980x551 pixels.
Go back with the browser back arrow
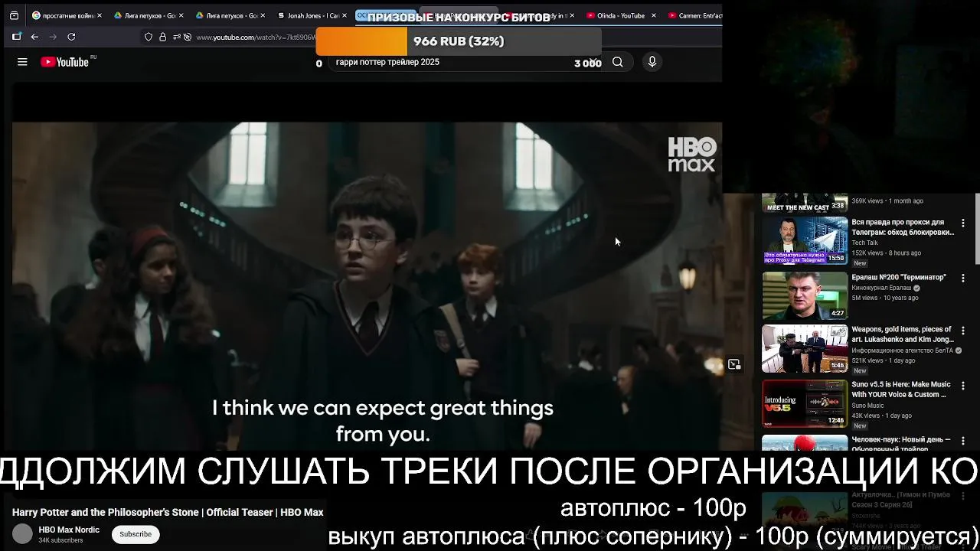pos(34,37)
